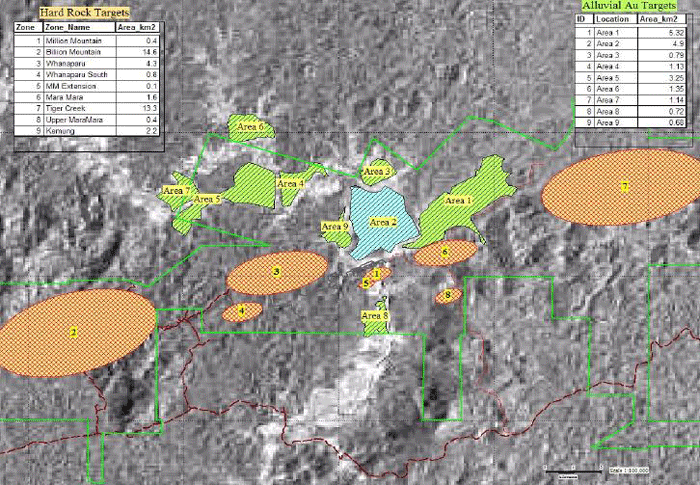Image resolution: width=700 pixels, height=485 pixels.
Task: Select orange ellipse zone 2 Billion Mountain
Action: (x=74, y=329)
